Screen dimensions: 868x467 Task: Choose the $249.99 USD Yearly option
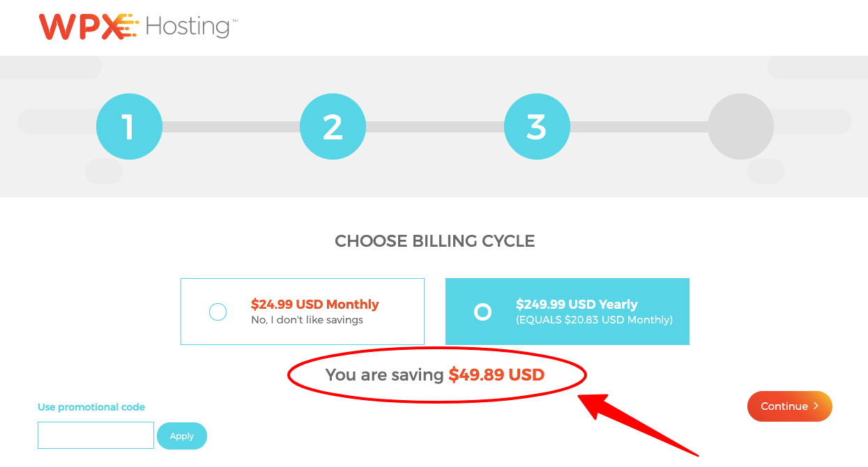point(567,311)
